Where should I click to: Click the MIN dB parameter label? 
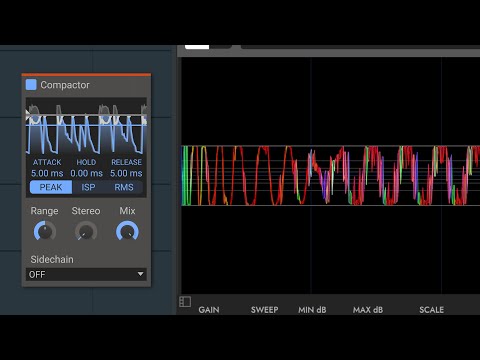pos(312,310)
